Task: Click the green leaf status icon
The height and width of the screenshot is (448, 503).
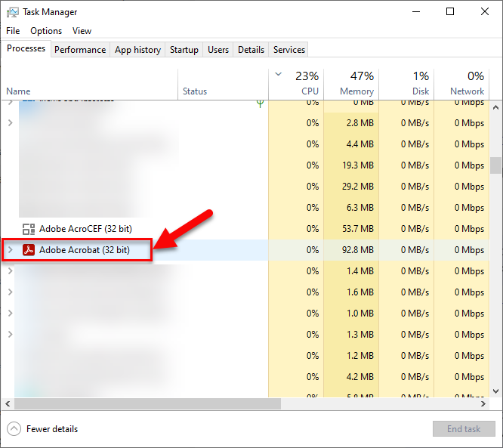Action: pyautogui.click(x=260, y=103)
